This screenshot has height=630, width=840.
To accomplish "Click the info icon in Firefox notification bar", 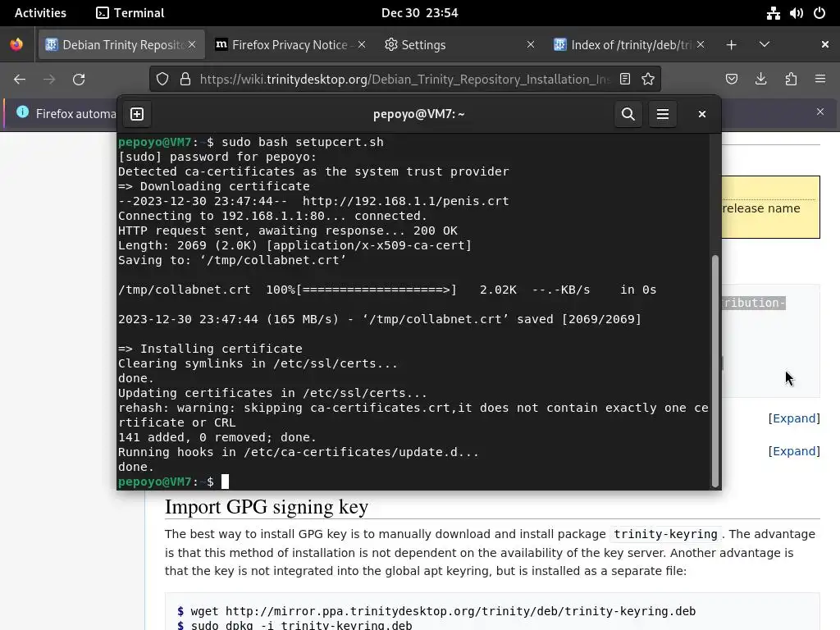I will 22,112.
